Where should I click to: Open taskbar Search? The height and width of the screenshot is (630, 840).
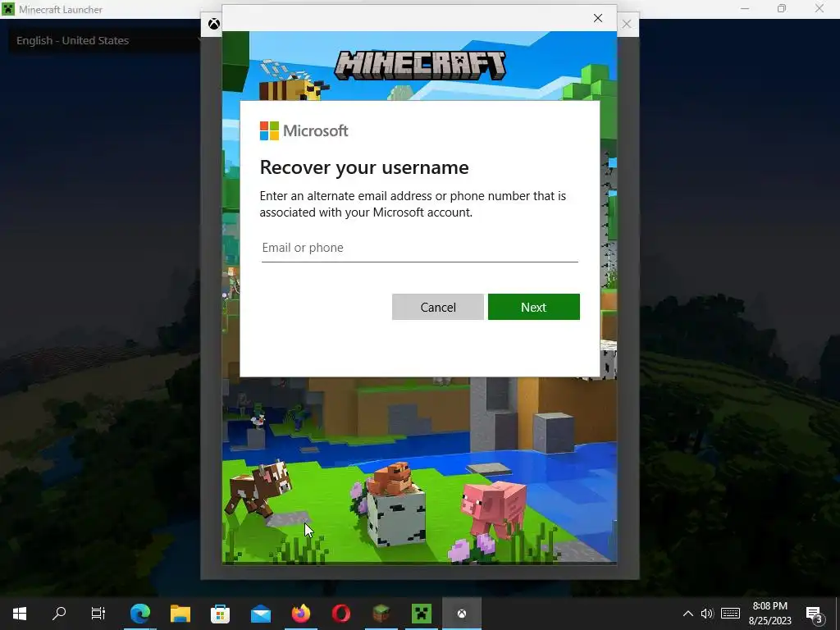59,614
